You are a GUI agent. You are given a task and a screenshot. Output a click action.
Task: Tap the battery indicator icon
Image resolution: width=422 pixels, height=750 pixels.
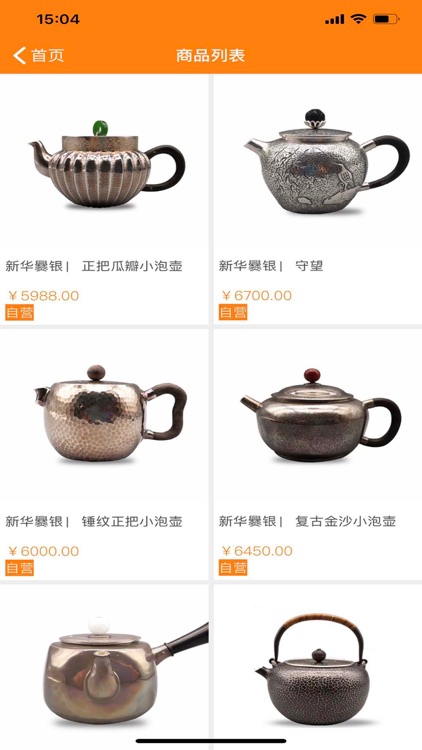(386, 19)
